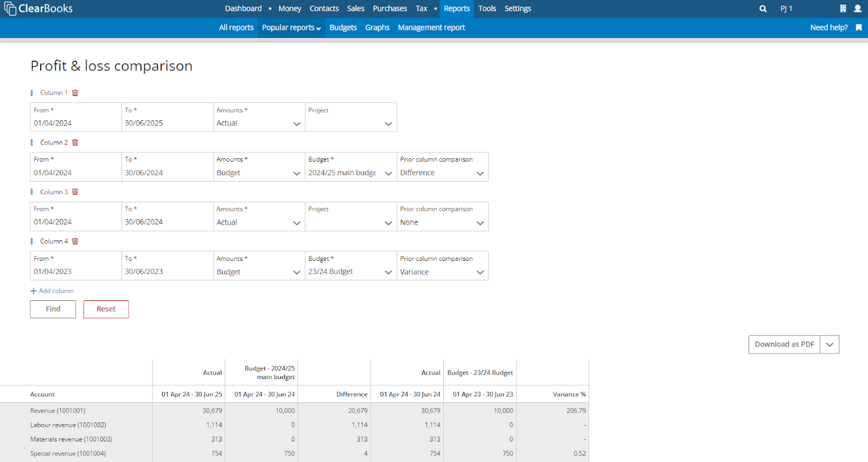Open the Dashboard menu

coord(243,9)
